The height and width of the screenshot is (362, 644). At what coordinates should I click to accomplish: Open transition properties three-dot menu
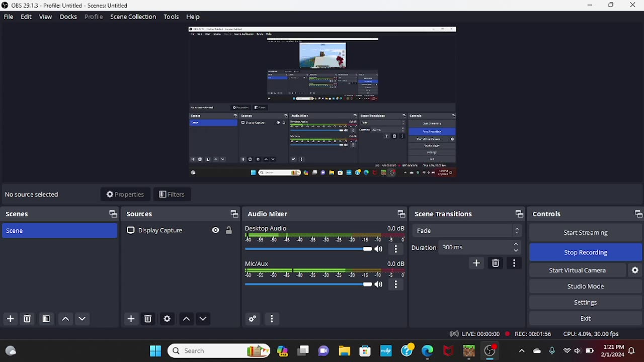tap(514, 263)
